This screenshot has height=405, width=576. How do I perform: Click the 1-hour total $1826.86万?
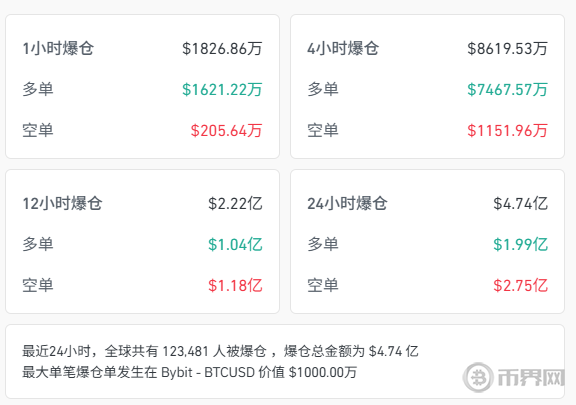click(x=222, y=49)
